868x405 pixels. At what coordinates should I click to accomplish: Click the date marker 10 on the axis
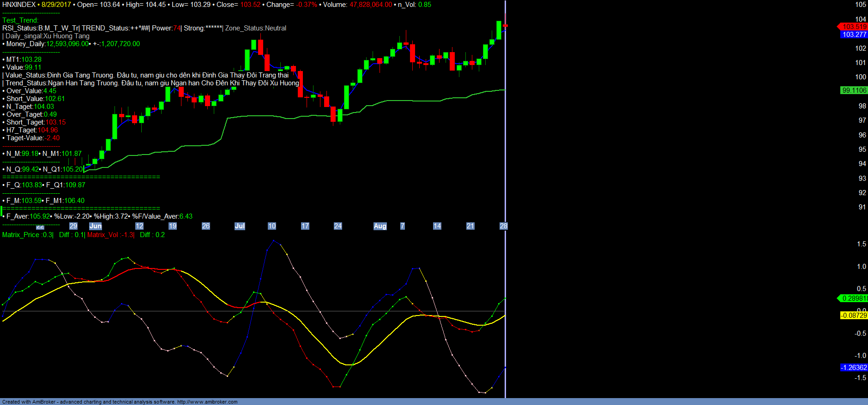tap(272, 226)
